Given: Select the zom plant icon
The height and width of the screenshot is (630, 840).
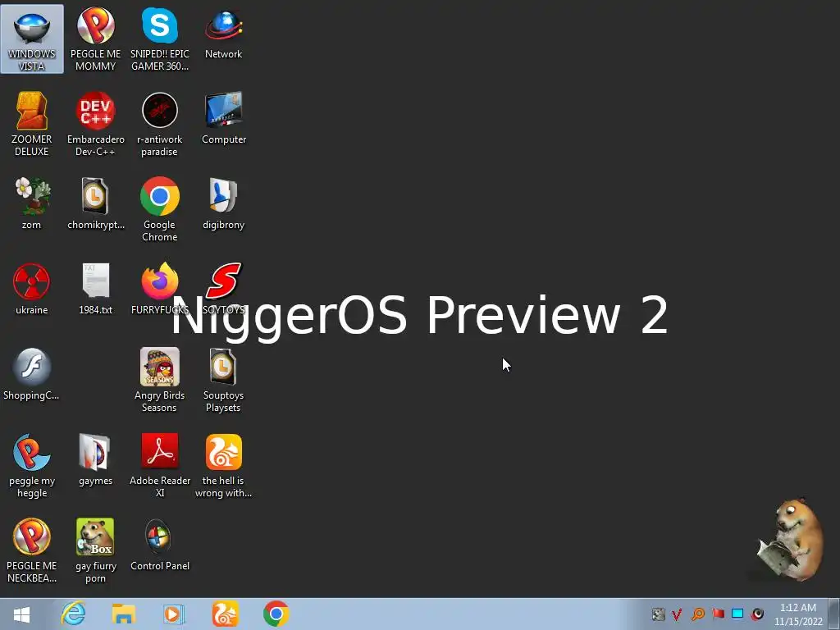Looking at the screenshot, I should tap(32, 203).
